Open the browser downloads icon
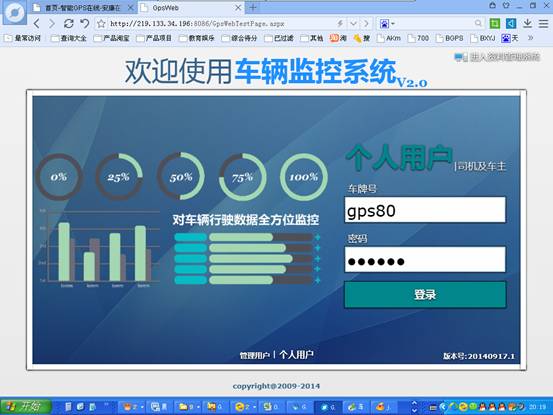This screenshot has width=553, height=415. tap(527, 24)
